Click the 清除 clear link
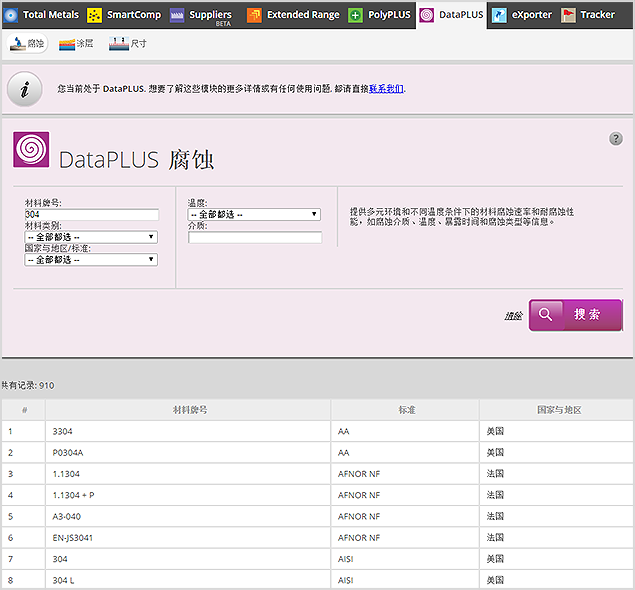The height and width of the screenshot is (590, 635). coord(513,316)
